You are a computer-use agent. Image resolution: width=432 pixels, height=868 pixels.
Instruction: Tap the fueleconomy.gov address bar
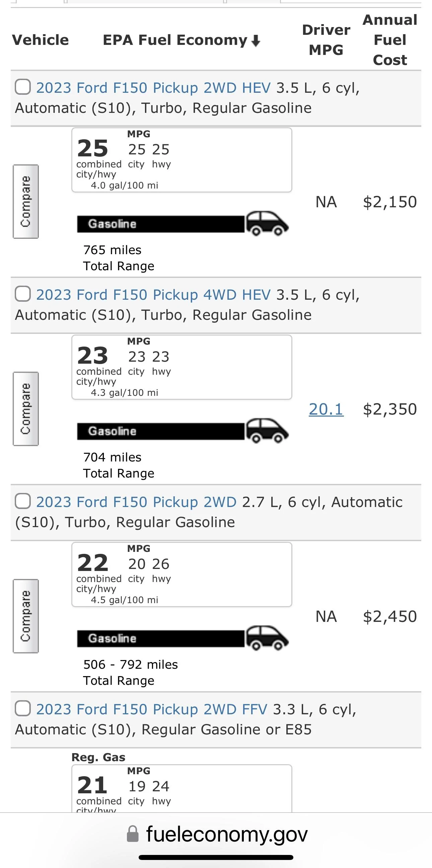pyautogui.click(x=226, y=834)
